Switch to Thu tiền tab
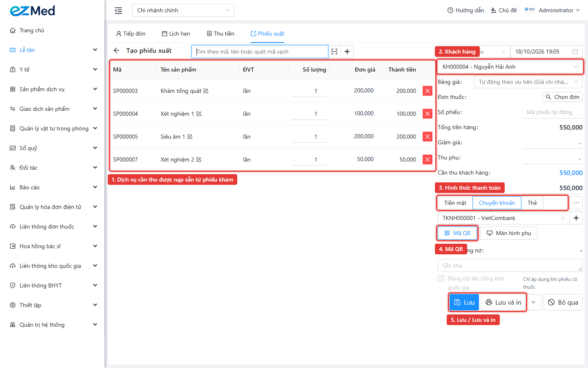This screenshot has height=368, width=588. click(220, 34)
